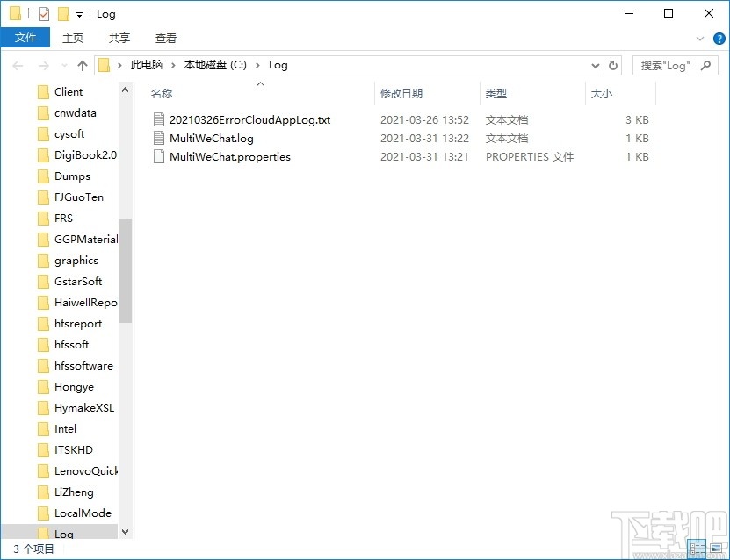Open the Customize Quick Access Toolbar dropdown
Screen dimensions: 730x560
click(x=80, y=15)
